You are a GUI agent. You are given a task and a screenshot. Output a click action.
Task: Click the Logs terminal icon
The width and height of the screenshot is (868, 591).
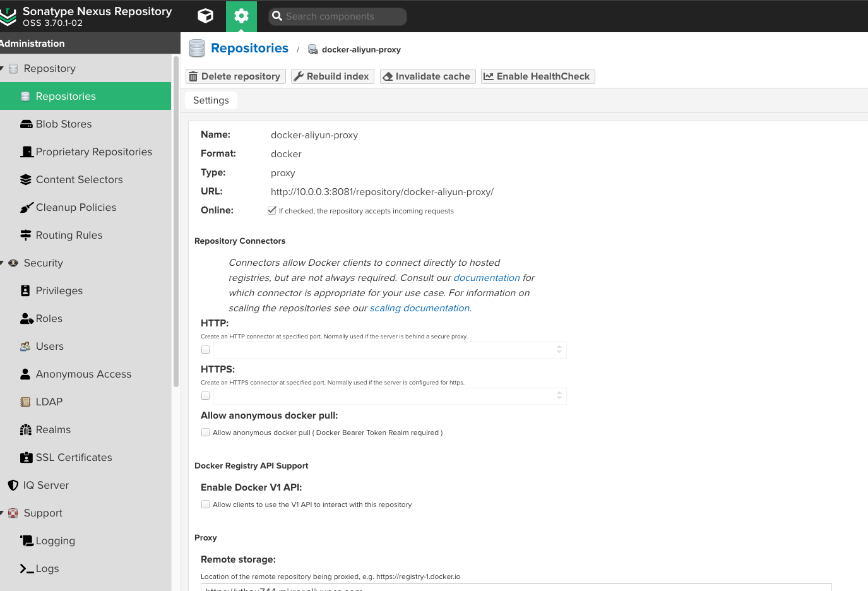click(x=27, y=568)
